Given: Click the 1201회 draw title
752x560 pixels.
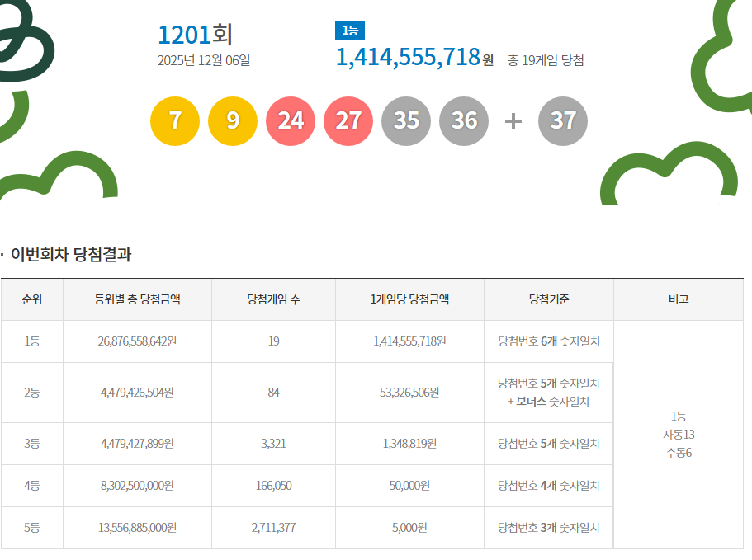Looking at the screenshot, I should click(x=196, y=35).
